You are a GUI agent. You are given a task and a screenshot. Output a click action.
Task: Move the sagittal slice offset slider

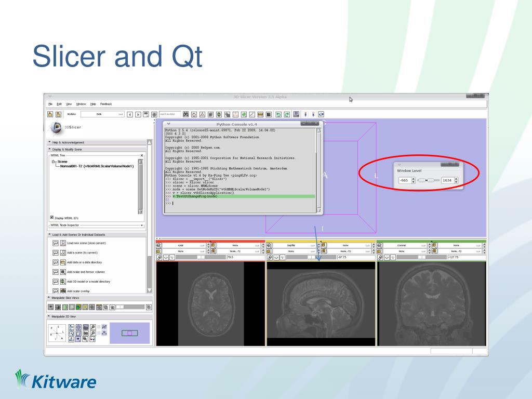pyautogui.click(x=311, y=258)
